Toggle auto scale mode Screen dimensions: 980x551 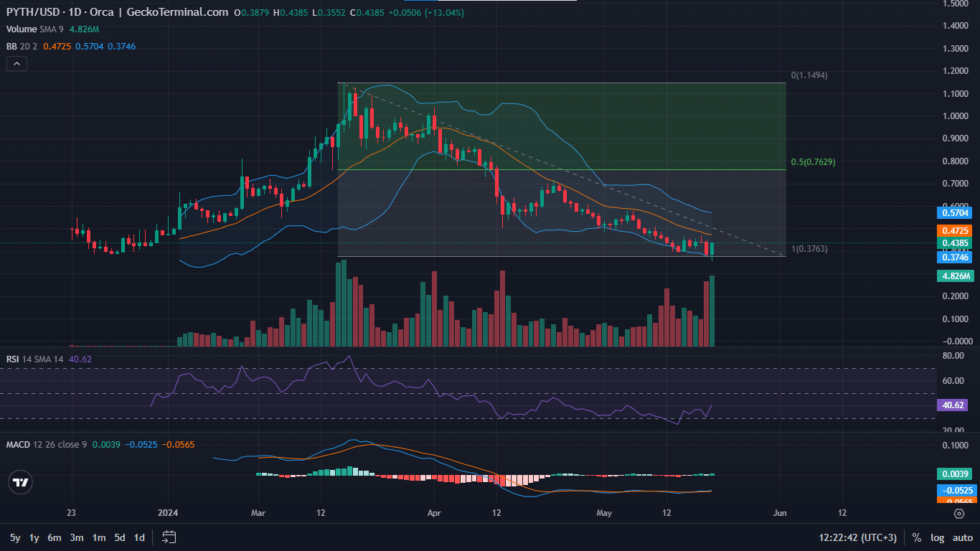coord(963,537)
